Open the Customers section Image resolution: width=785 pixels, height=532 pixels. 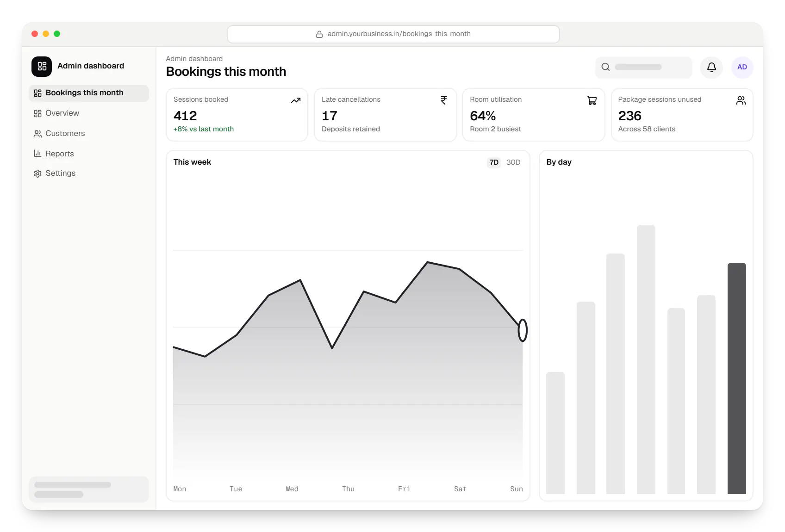(89, 134)
